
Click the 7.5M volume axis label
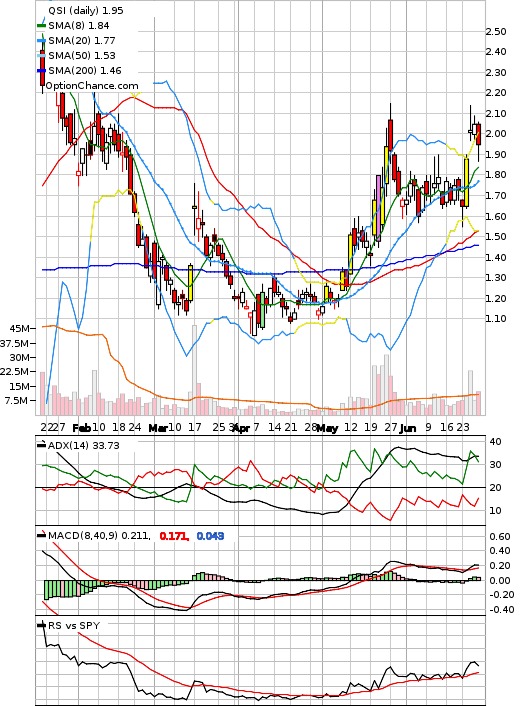point(18,401)
